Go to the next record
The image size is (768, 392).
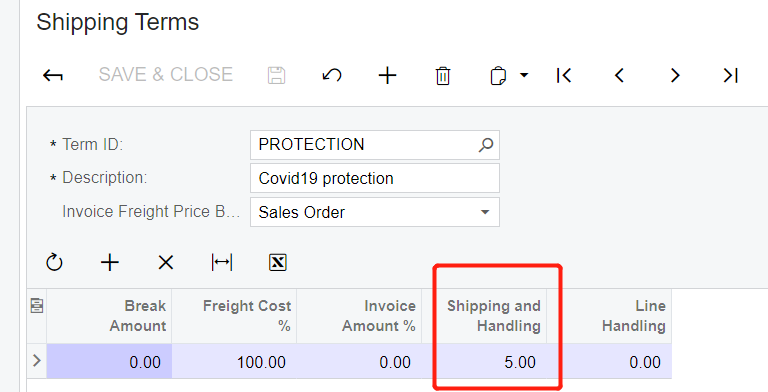click(675, 75)
